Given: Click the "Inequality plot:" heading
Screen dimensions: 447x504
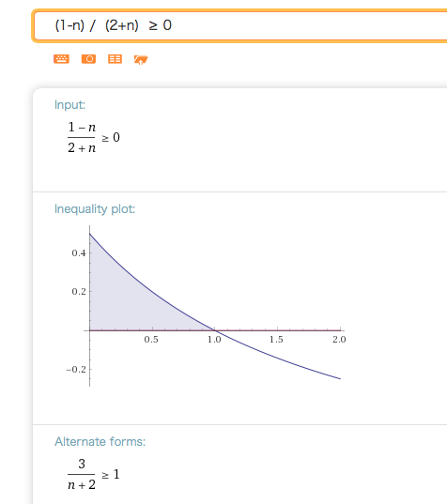Looking at the screenshot, I should click(x=95, y=209).
